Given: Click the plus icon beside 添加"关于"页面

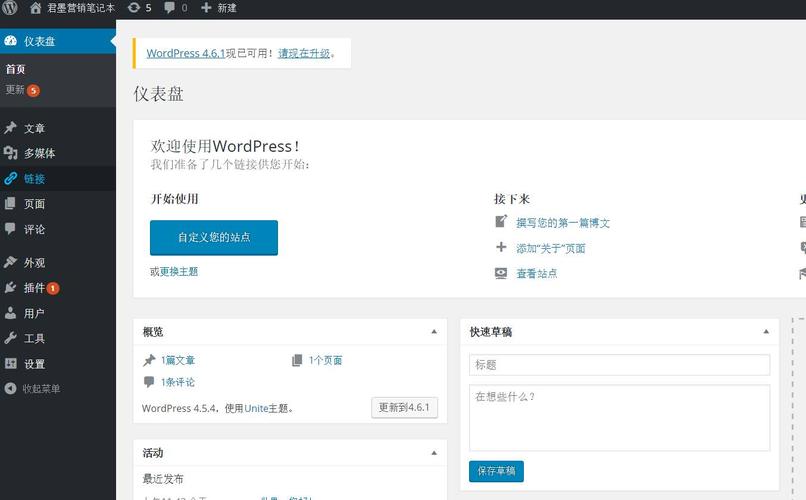Looking at the screenshot, I should pyautogui.click(x=501, y=247).
